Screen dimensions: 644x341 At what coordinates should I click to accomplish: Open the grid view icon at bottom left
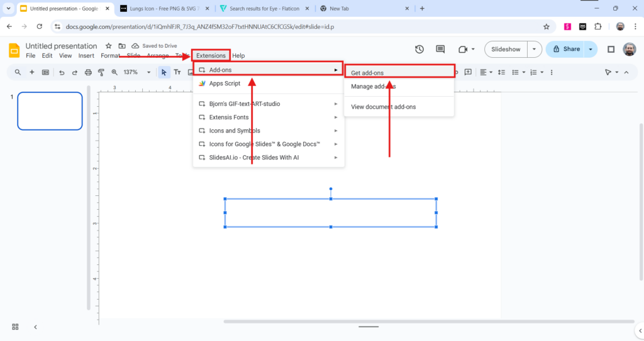[15, 327]
